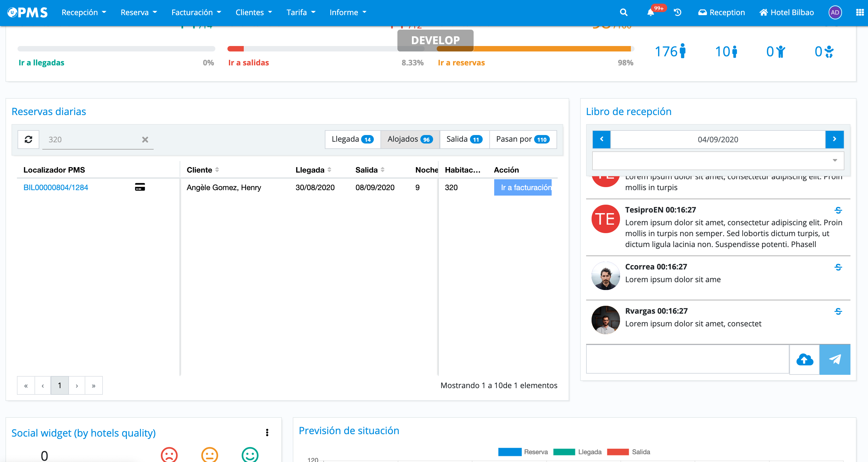Click the AD user avatar
The width and height of the screenshot is (868, 462).
tap(835, 12)
